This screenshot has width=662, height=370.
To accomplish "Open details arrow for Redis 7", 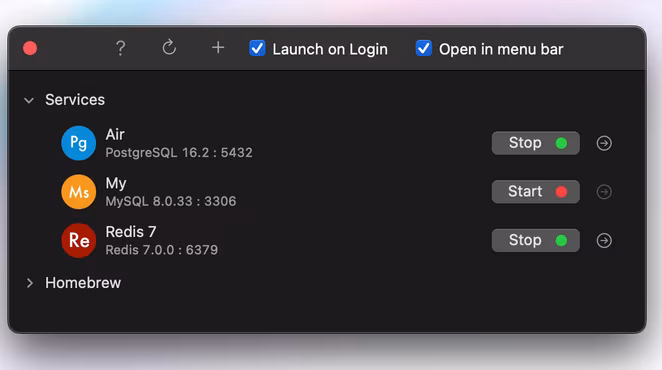I will [604, 240].
